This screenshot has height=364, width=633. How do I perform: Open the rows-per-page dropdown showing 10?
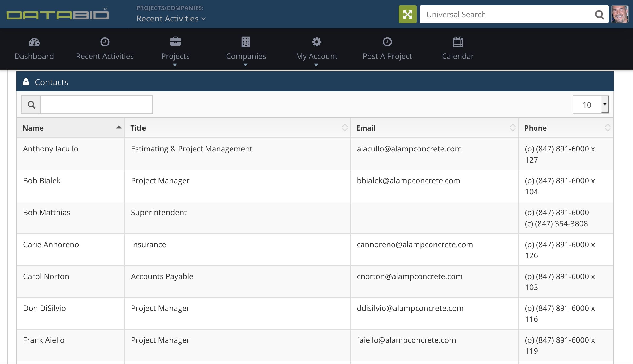coord(591,105)
